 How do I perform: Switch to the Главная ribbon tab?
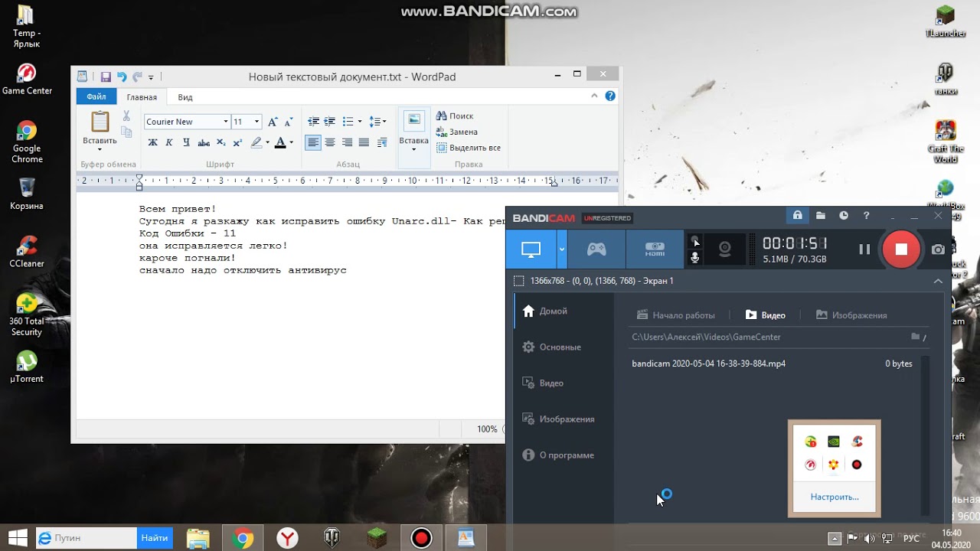click(x=142, y=97)
